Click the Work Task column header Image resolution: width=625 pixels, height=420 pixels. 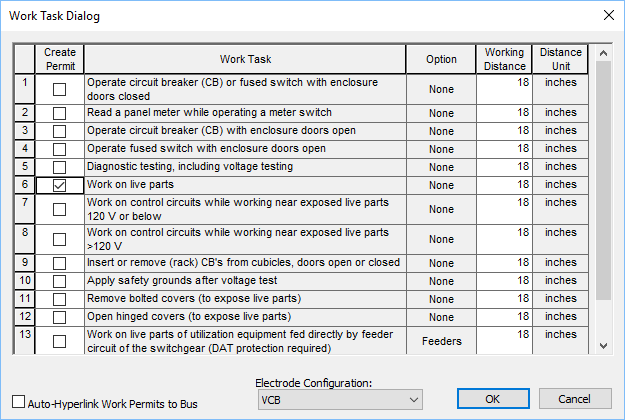[x=247, y=59]
